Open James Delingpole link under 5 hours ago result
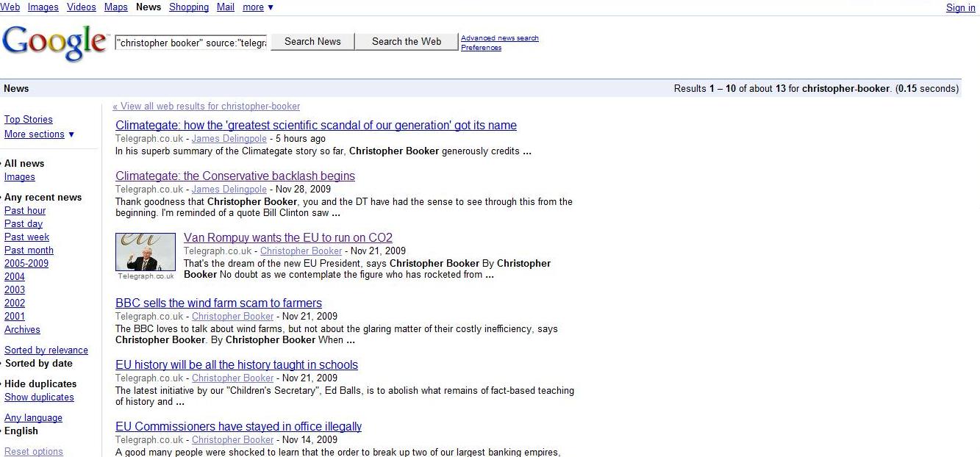980x457 pixels. point(229,139)
